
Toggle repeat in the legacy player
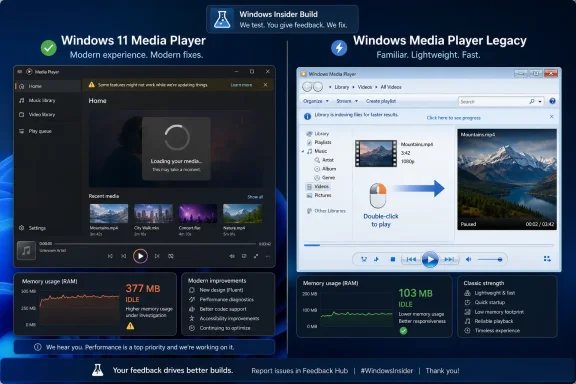377,259
